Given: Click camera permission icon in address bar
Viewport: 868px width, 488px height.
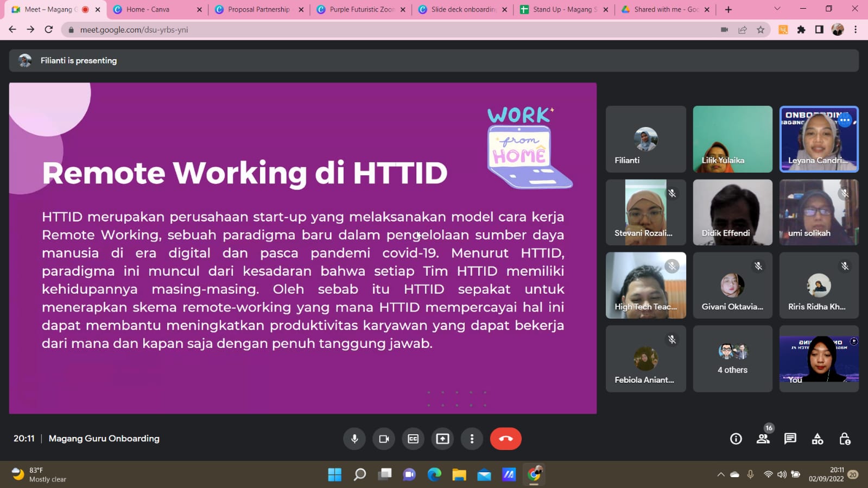Looking at the screenshot, I should (x=724, y=30).
